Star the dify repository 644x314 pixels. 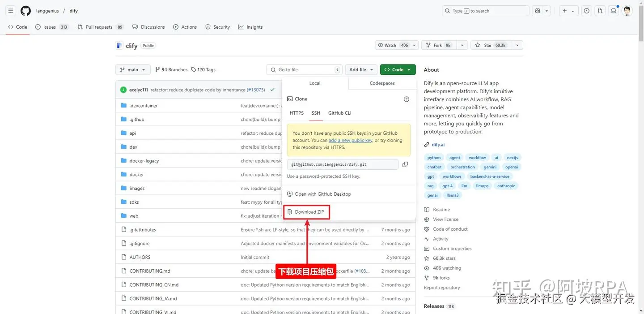click(x=491, y=45)
